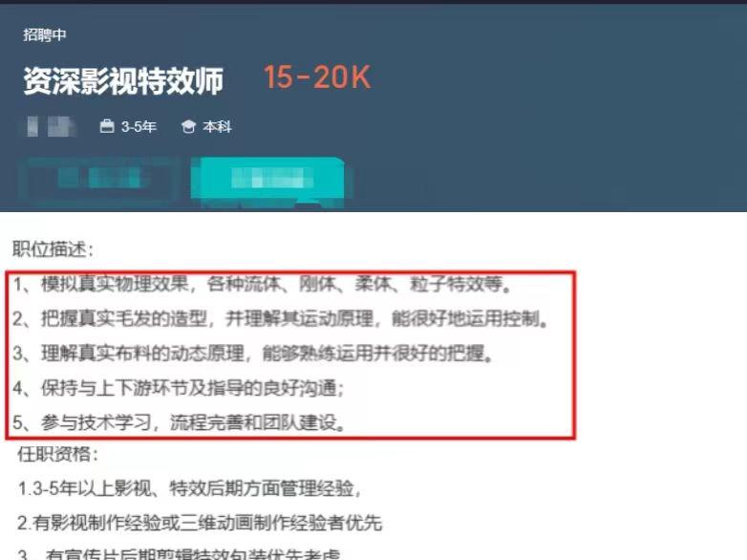Click requirement line about 宣传片后期剪辑特效包装
The height and width of the screenshot is (560, 747).
[x=180, y=554]
